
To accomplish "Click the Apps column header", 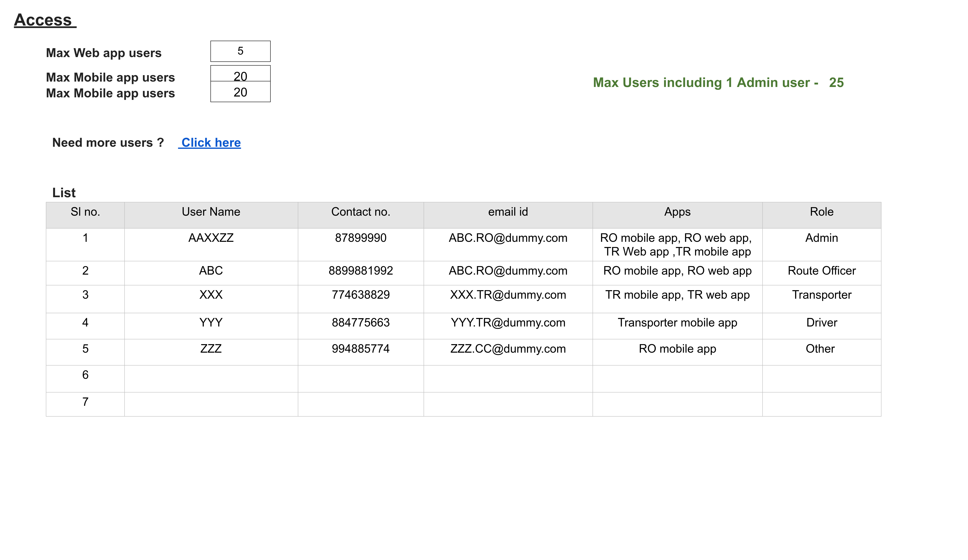I will tap(677, 212).
